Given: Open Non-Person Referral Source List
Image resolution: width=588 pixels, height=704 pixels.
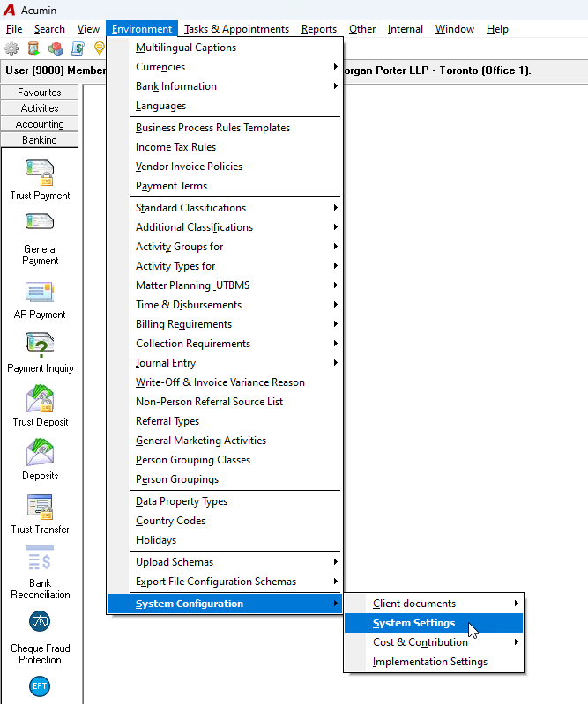Looking at the screenshot, I should click(x=225, y=402).
